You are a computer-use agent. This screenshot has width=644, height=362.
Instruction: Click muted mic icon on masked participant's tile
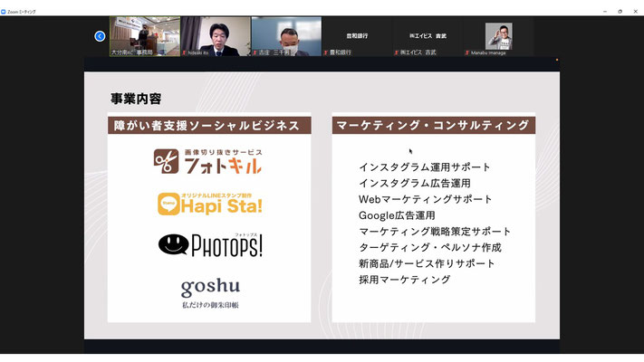(x=255, y=52)
